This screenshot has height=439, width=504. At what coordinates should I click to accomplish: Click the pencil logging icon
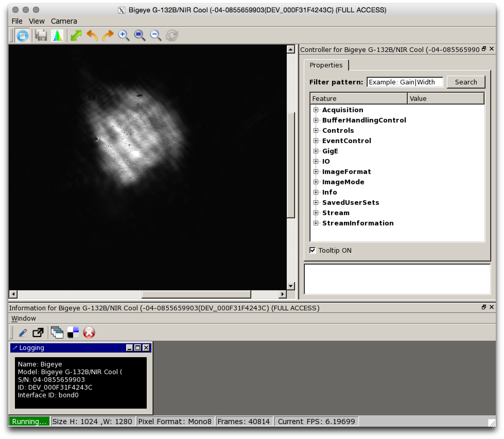(x=23, y=332)
